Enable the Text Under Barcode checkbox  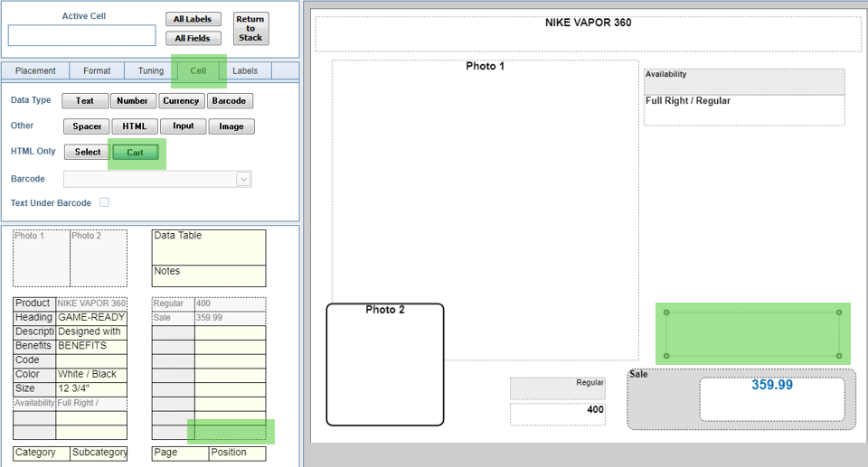[x=104, y=202]
